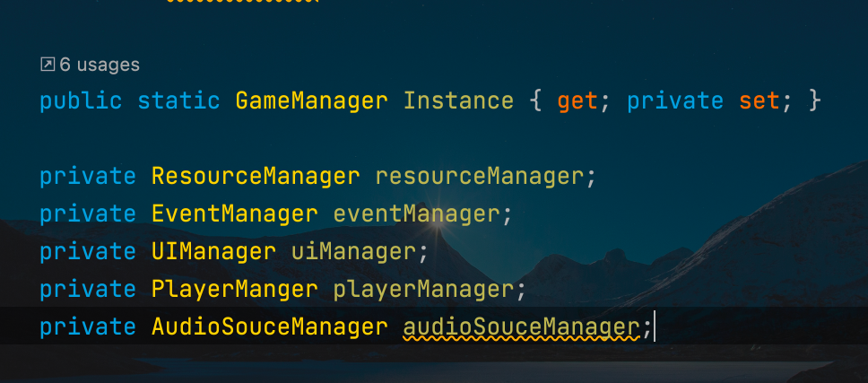
Task: Click the orange set accessor keyword
Action: click(759, 101)
